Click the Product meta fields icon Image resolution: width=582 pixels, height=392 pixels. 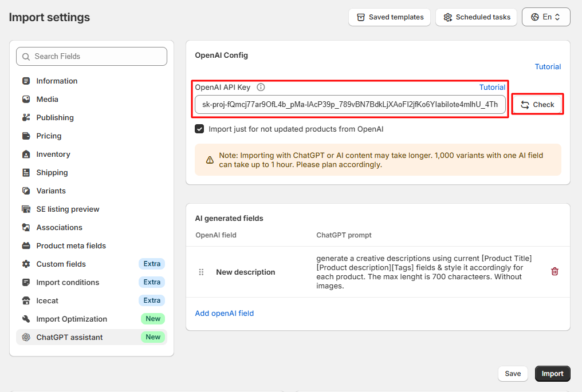[26, 246]
